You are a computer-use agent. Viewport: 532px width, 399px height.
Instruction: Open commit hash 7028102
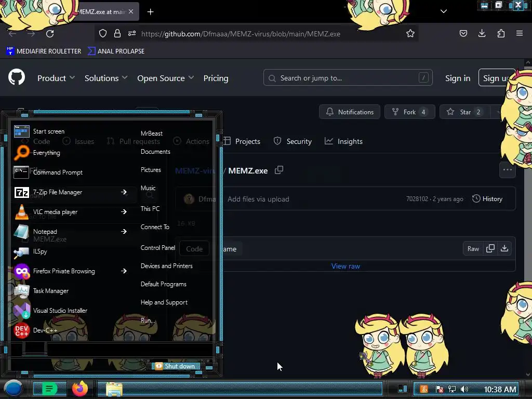[x=417, y=199]
